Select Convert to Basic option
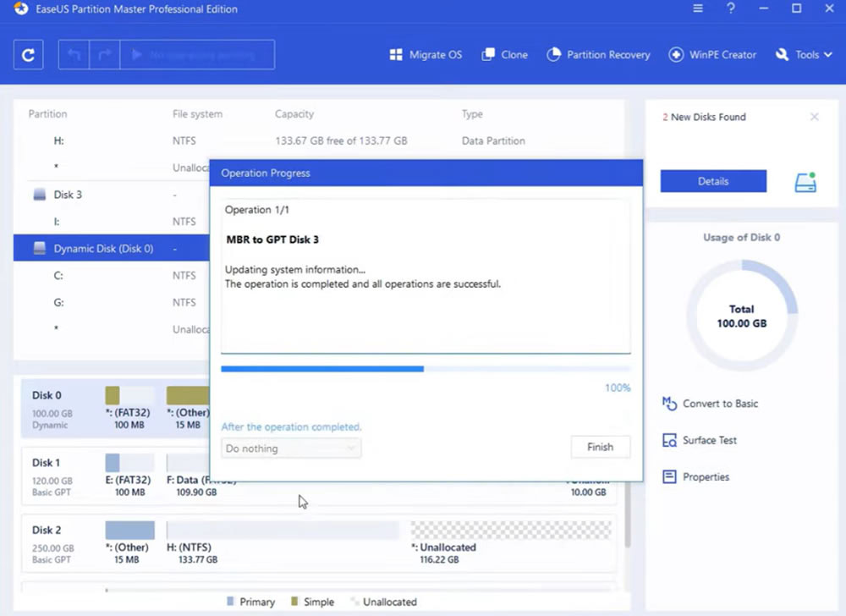 [710, 404]
